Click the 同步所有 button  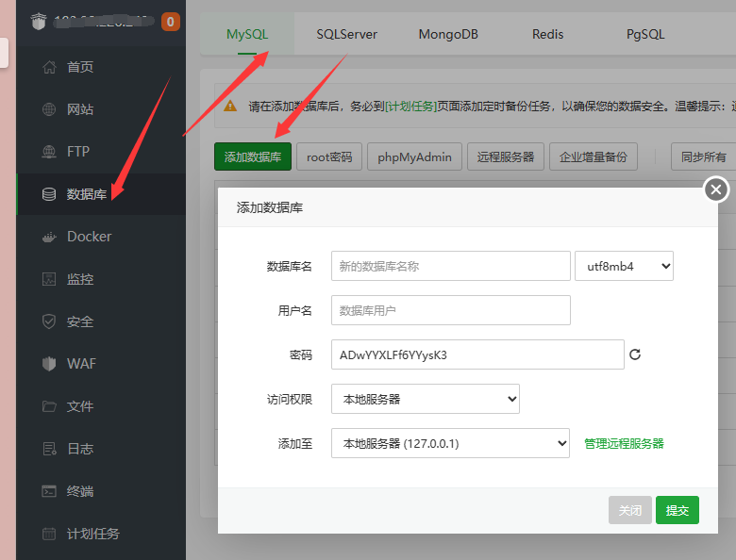point(704,156)
